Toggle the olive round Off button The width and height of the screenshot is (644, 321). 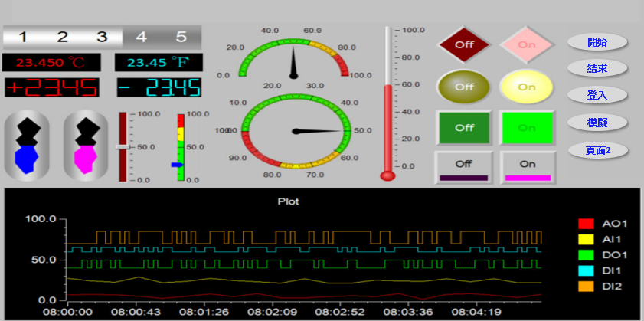[x=464, y=87]
